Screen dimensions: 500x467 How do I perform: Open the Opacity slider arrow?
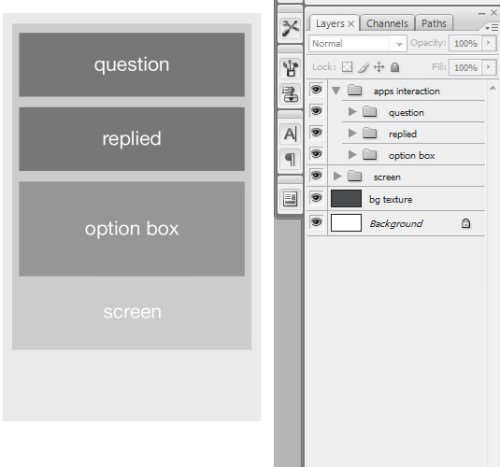489,43
